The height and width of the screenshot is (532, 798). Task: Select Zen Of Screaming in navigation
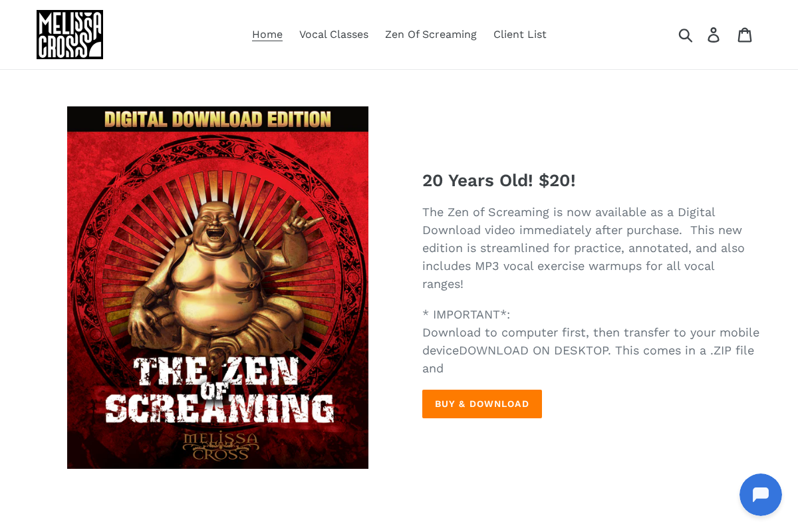(x=431, y=35)
